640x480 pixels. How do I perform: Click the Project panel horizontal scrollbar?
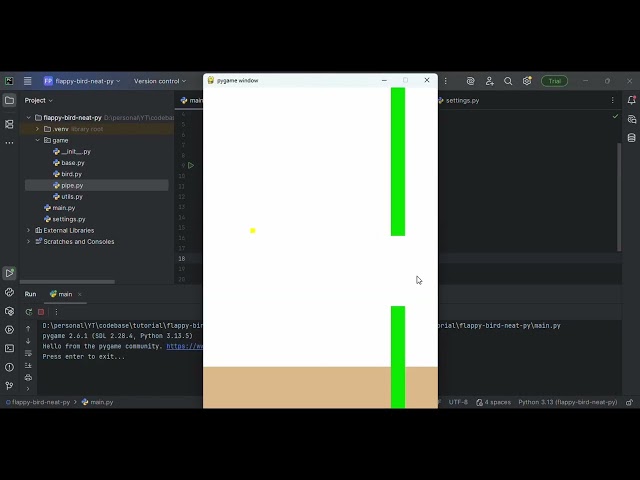point(67,282)
